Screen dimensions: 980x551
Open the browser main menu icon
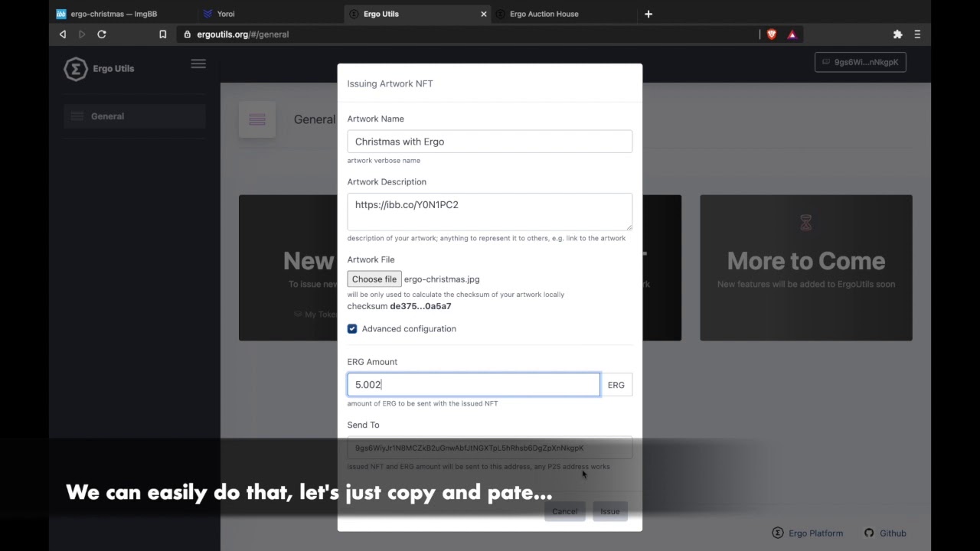pos(917,34)
